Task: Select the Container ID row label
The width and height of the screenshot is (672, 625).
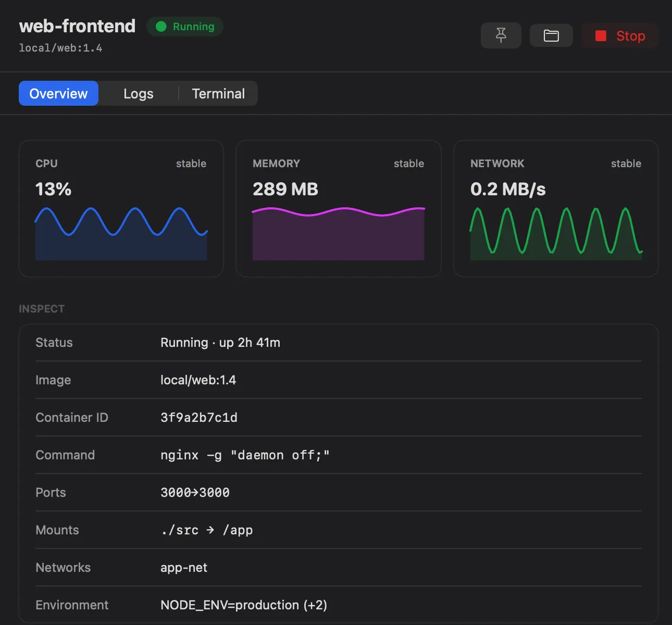Action: [72, 417]
